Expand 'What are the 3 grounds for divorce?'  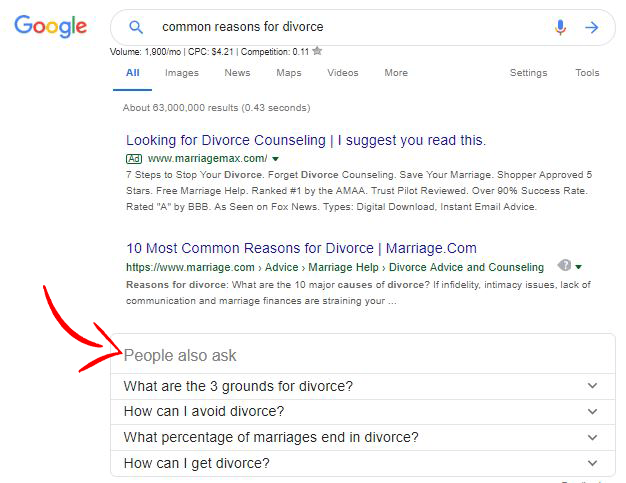coord(363,386)
